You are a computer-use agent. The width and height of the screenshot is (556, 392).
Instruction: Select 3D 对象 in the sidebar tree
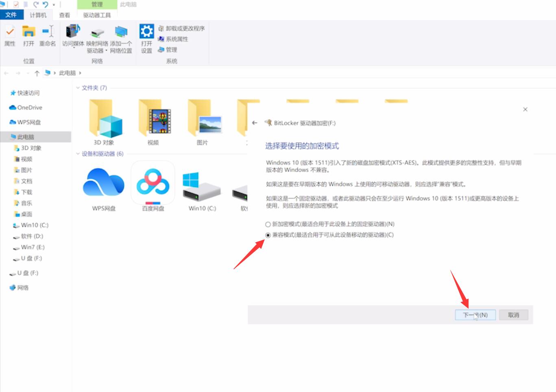point(28,148)
